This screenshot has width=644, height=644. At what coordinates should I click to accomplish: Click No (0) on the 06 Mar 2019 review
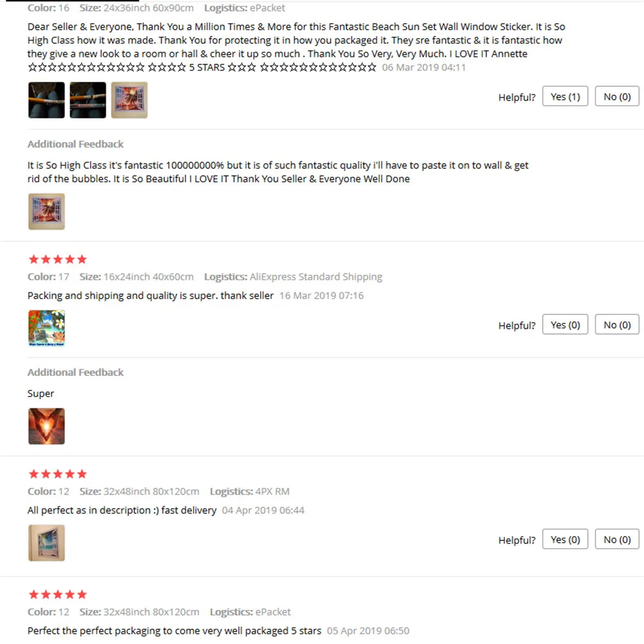point(617,97)
